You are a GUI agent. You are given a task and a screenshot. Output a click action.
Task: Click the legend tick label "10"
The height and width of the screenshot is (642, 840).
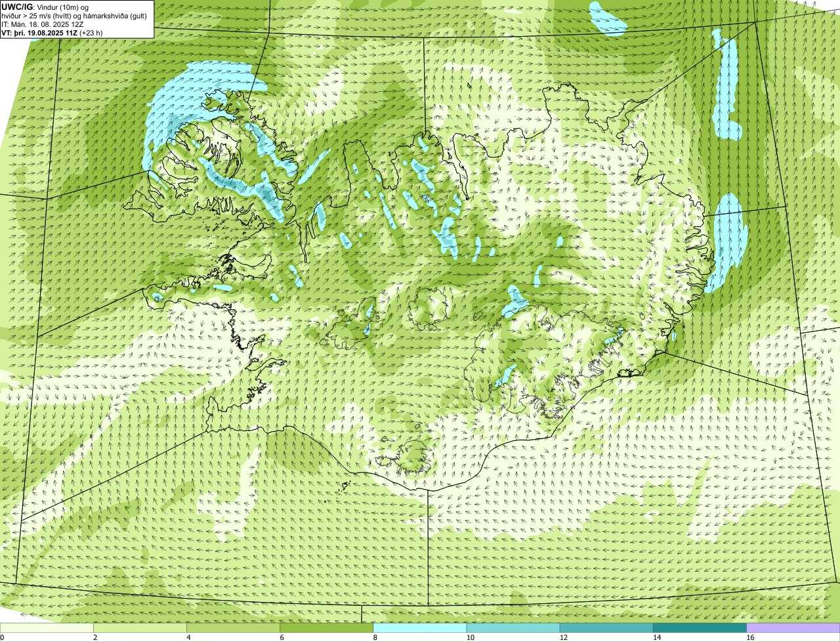click(469, 637)
